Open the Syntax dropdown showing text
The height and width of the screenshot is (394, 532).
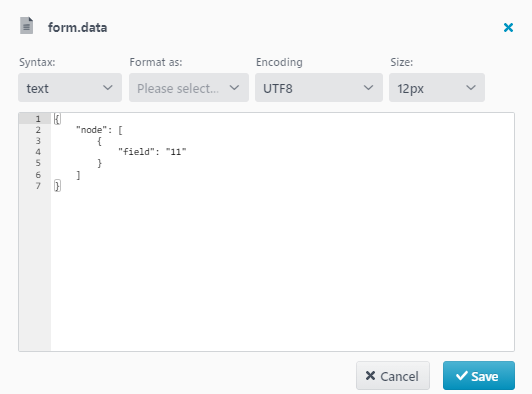[x=70, y=88]
